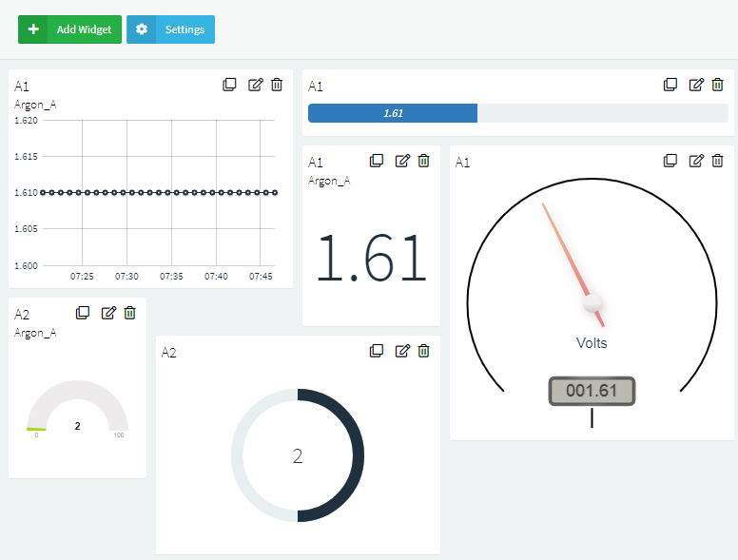
Task: Click the number 2 in donut center
Action: (x=298, y=456)
